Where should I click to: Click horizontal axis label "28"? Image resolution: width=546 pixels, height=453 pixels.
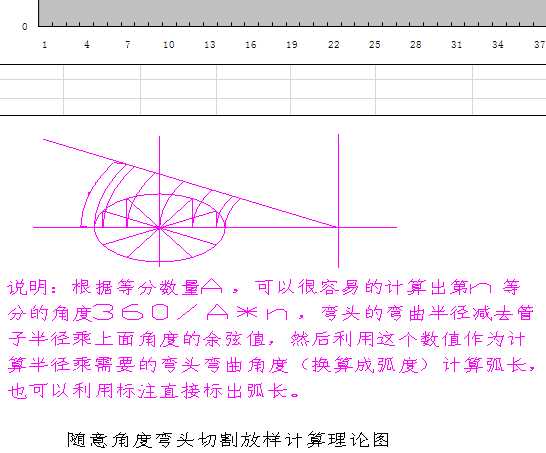coord(415,45)
